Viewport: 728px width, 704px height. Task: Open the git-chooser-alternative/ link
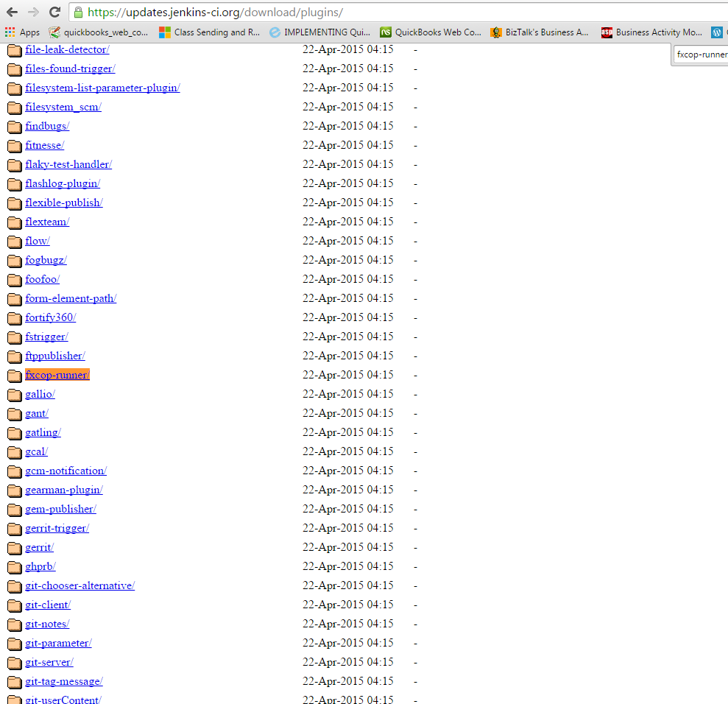coord(79,585)
